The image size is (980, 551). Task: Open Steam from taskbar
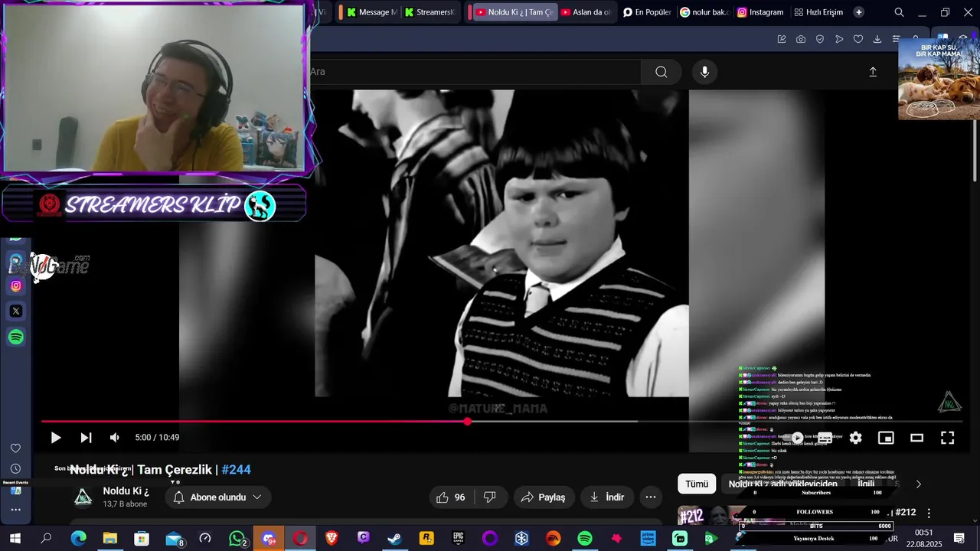(x=394, y=539)
